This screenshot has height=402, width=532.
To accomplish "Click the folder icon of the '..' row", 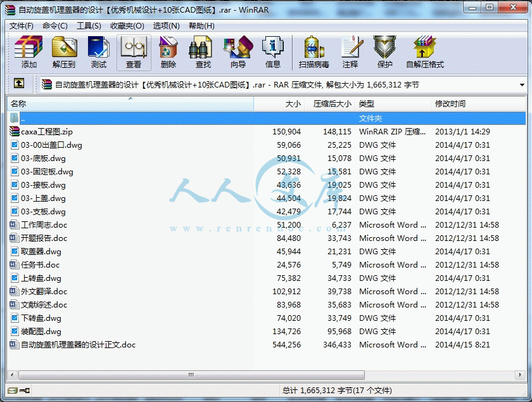I will click(14, 118).
